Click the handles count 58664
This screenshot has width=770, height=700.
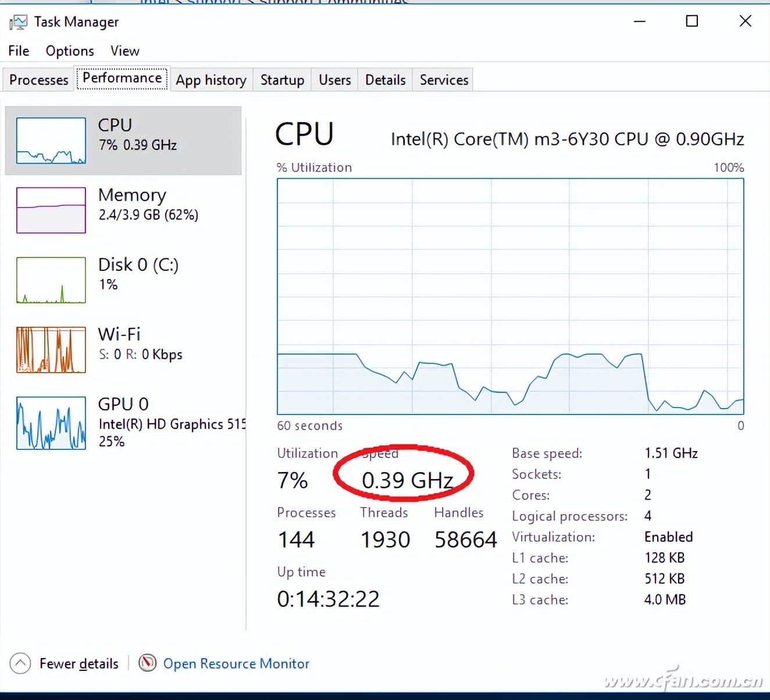click(x=466, y=540)
